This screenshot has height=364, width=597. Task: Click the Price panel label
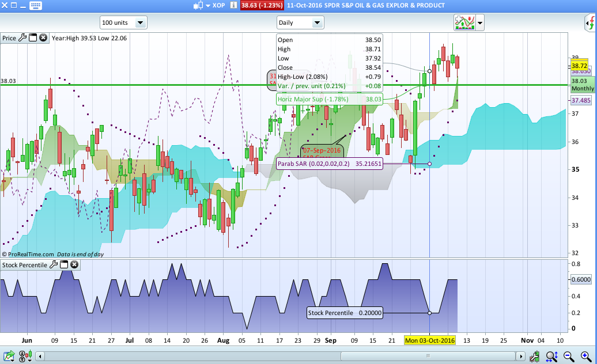[9, 38]
